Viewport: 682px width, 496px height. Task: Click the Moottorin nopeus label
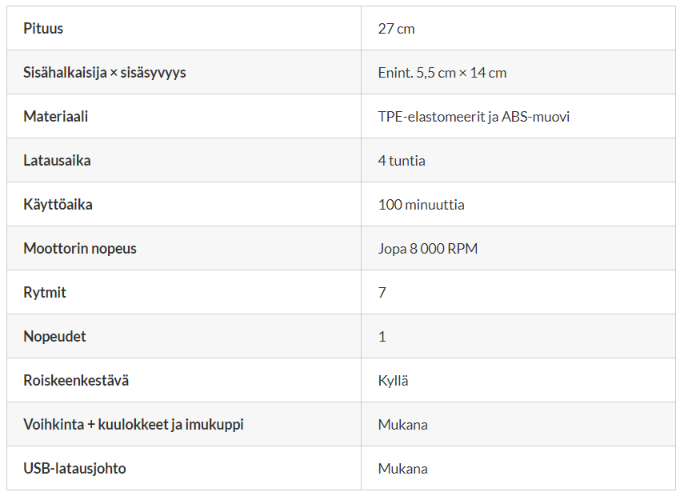pyautogui.click(x=80, y=249)
